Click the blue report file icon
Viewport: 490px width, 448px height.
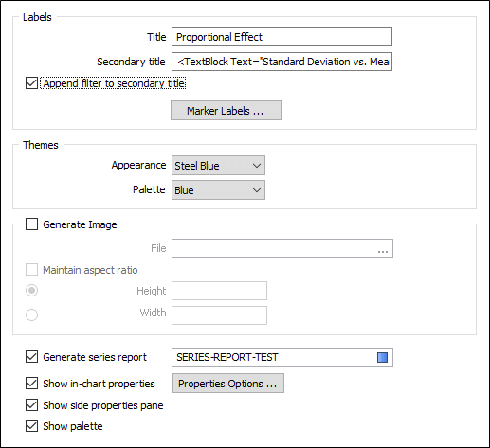pos(382,357)
